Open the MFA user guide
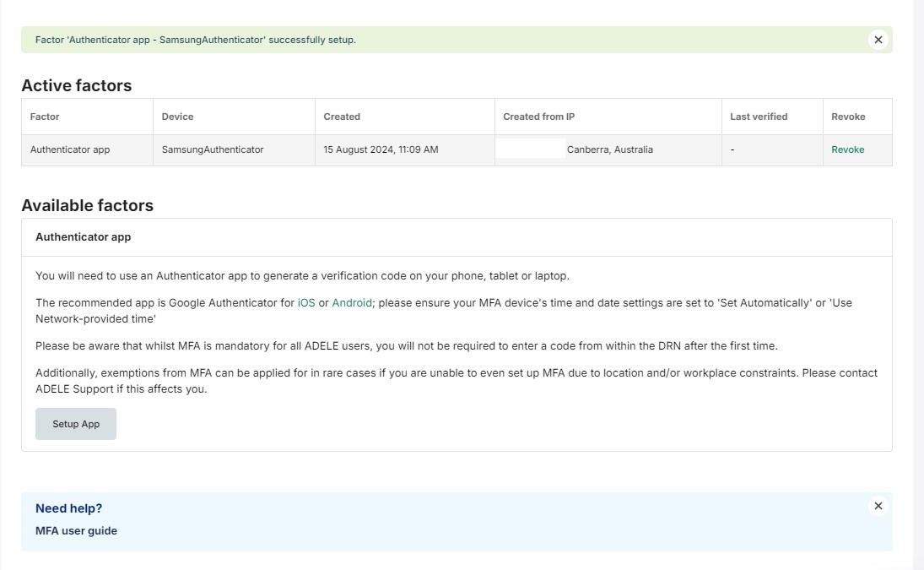 76,530
